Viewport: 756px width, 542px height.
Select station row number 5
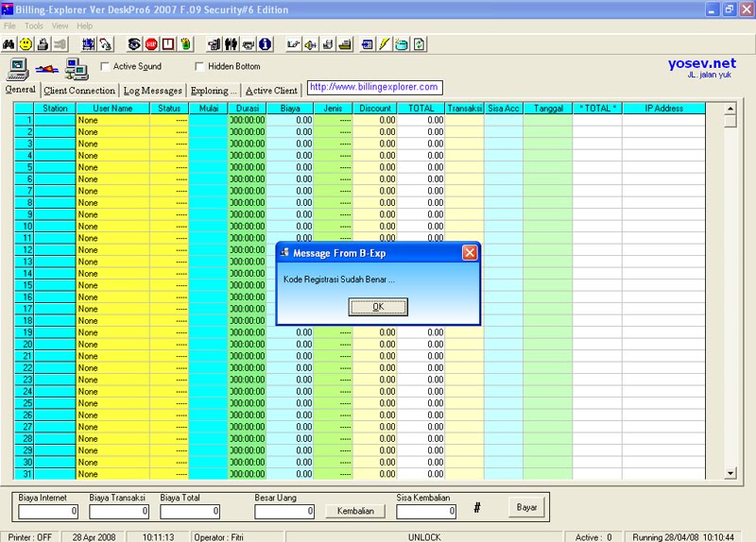point(25,167)
